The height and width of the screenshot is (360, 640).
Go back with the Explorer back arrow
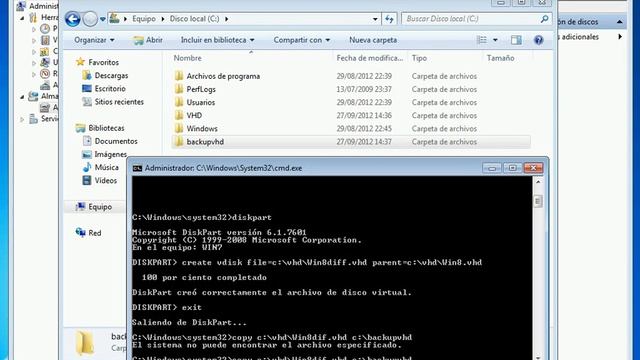coord(73,19)
